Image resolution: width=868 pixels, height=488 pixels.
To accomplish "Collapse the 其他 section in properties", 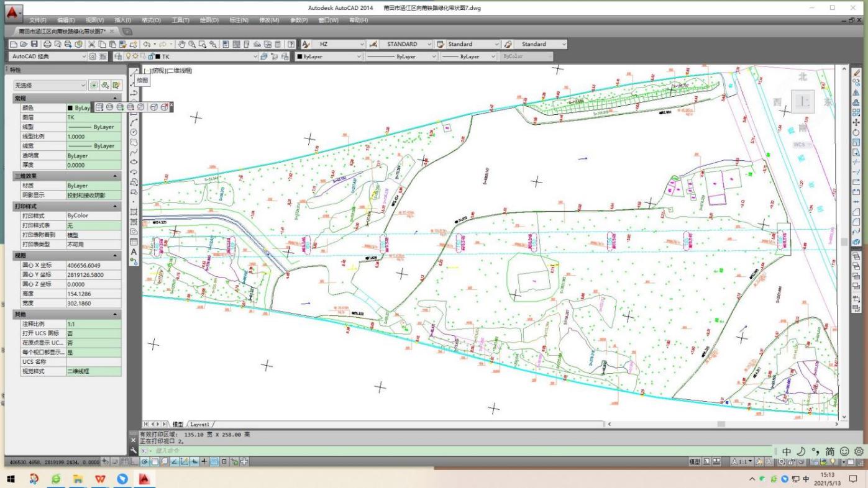I will click(x=115, y=314).
